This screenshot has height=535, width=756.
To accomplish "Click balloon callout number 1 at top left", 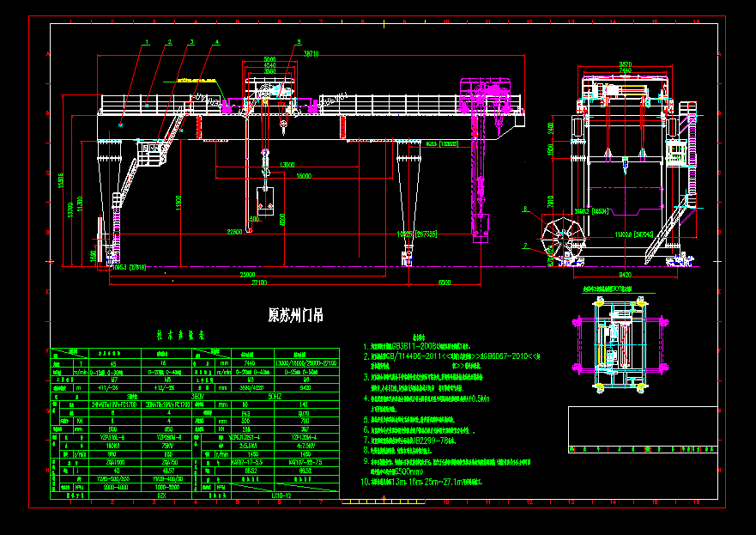I will [x=146, y=41].
